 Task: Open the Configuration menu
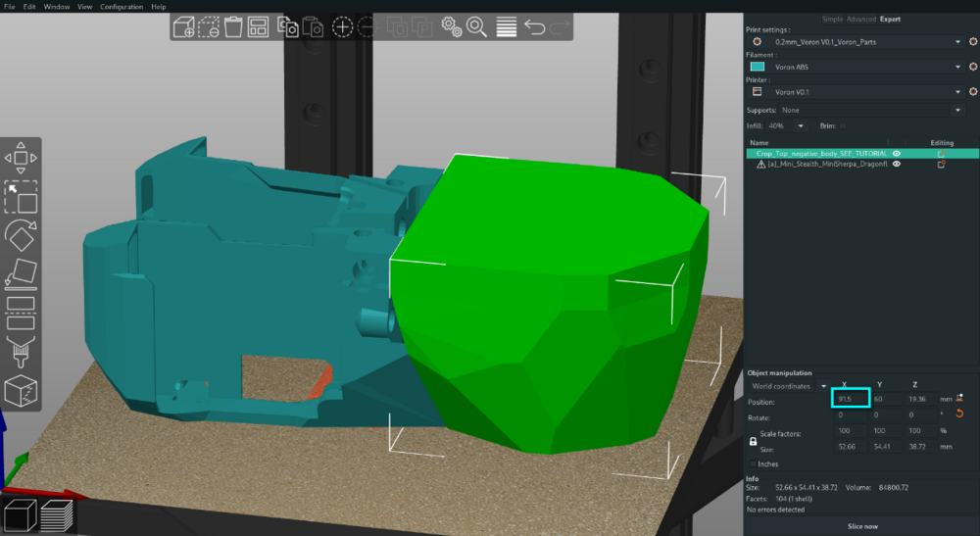tap(122, 7)
